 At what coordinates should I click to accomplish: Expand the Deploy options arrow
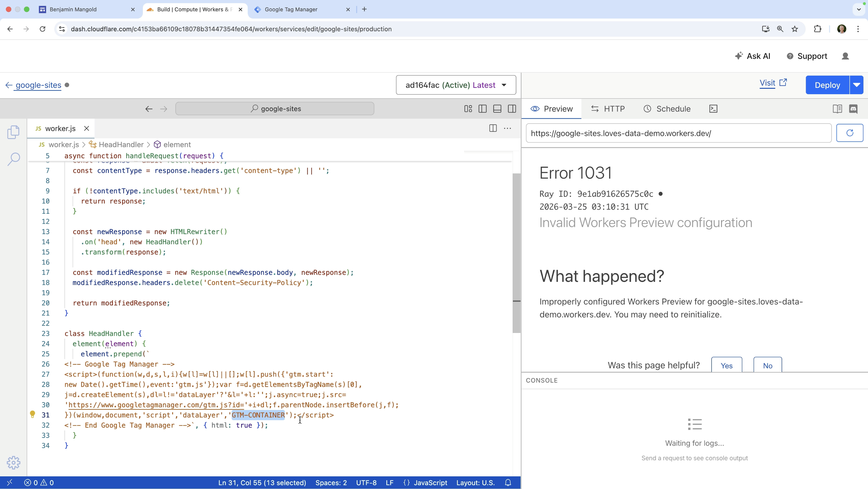click(x=857, y=85)
